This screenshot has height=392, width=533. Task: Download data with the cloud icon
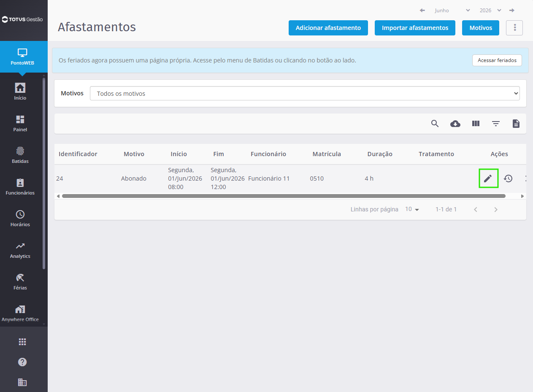click(455, 124)
